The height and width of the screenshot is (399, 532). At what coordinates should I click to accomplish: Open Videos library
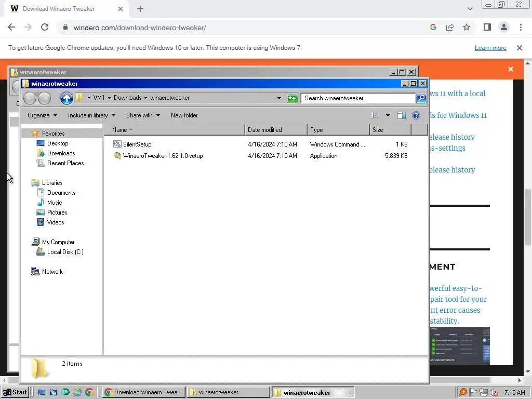pyautogui.click(x=55, y=222)
